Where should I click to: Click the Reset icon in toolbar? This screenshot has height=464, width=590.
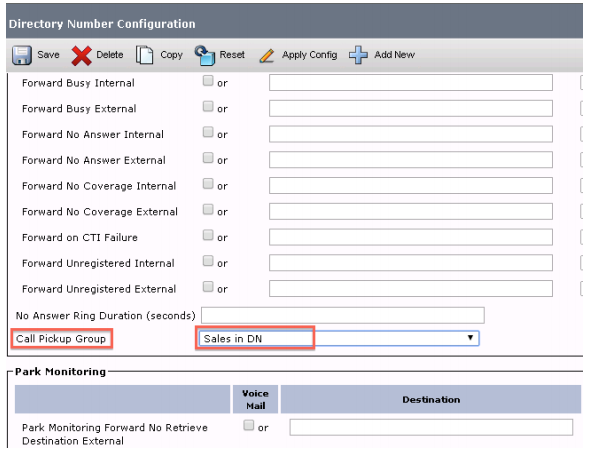[x=205, y=55]
